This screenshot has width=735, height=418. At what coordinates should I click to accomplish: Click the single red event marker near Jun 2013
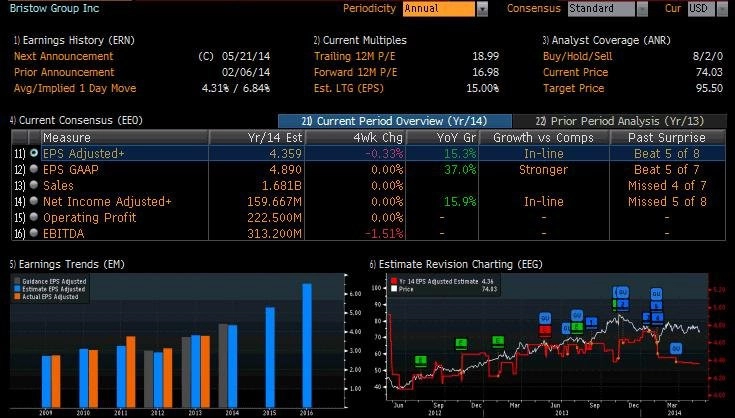click(x=545, y=330)
